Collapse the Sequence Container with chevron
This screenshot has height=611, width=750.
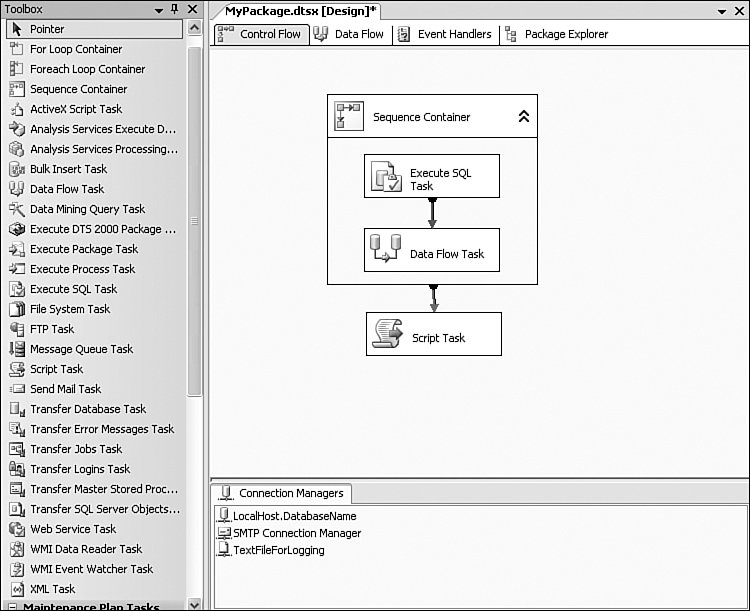pos(524,116)
